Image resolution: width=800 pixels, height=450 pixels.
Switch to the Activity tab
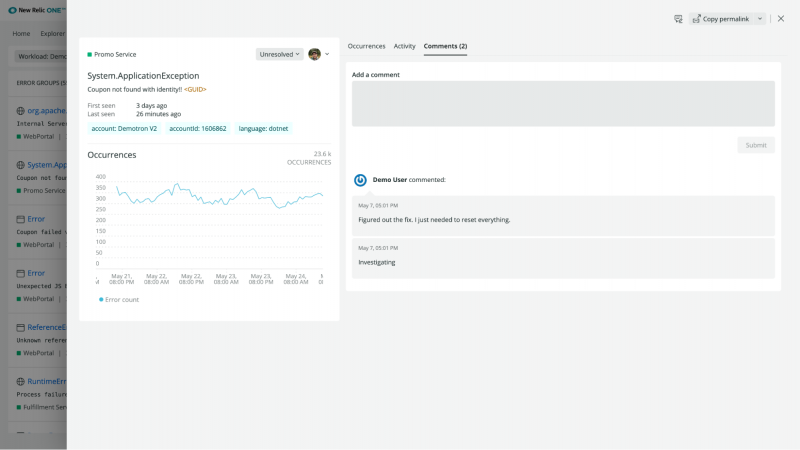(404, 46)
